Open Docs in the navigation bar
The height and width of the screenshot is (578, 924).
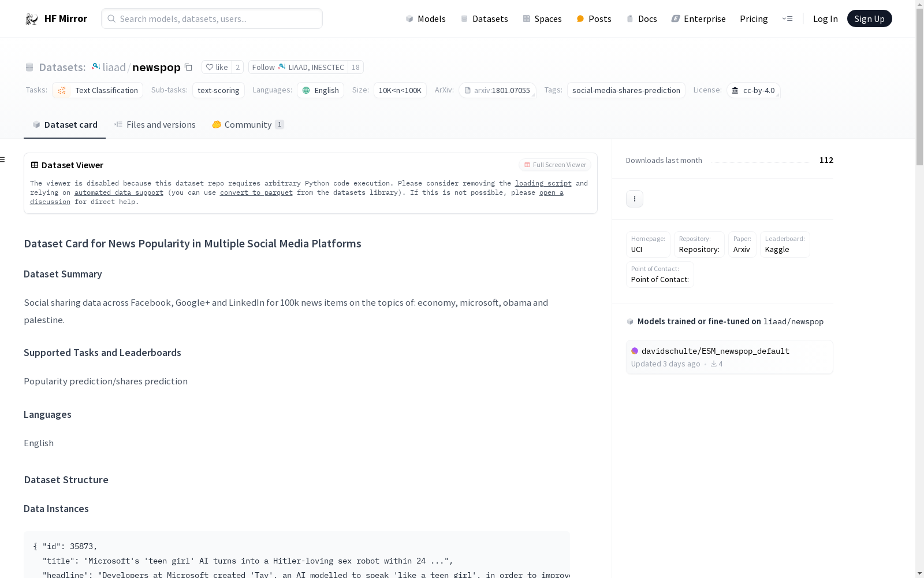tap(642, 19)
